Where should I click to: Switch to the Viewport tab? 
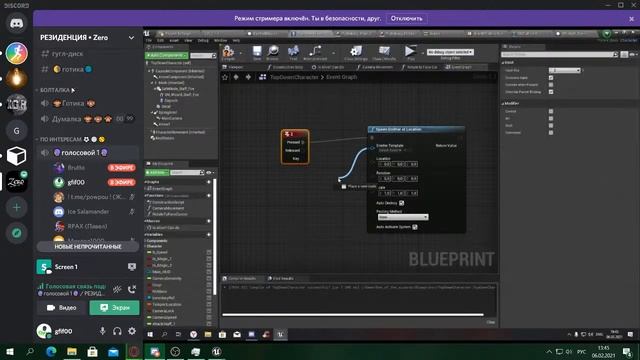coord(236,67)
